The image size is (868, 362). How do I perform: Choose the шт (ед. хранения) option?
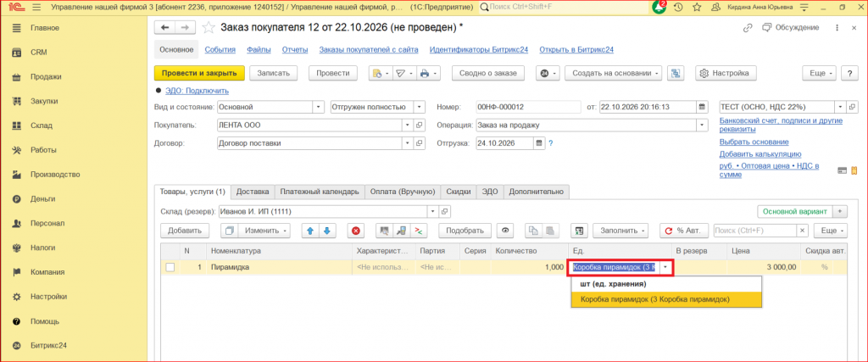click(x=666, y=284)
